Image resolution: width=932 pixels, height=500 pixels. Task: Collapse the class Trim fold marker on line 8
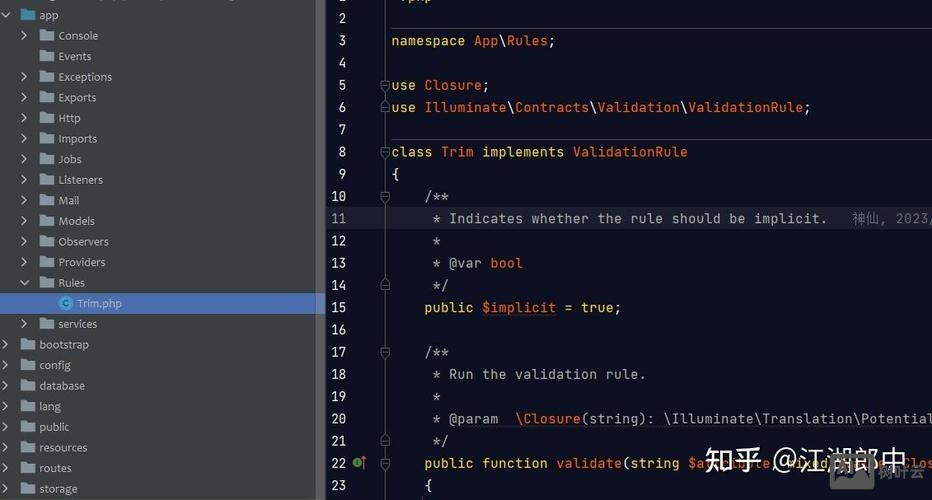[x=385, y=152]
